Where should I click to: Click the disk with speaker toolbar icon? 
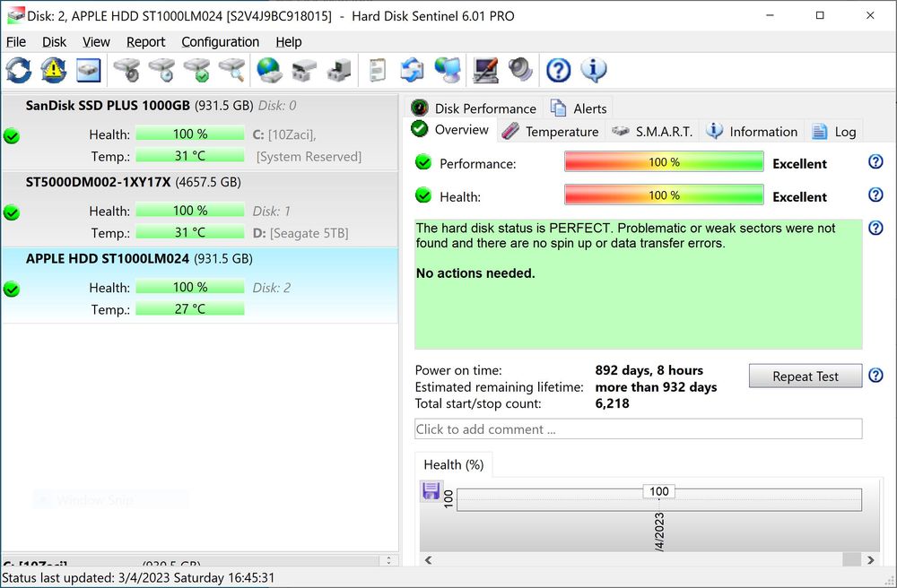pos(126,70)
